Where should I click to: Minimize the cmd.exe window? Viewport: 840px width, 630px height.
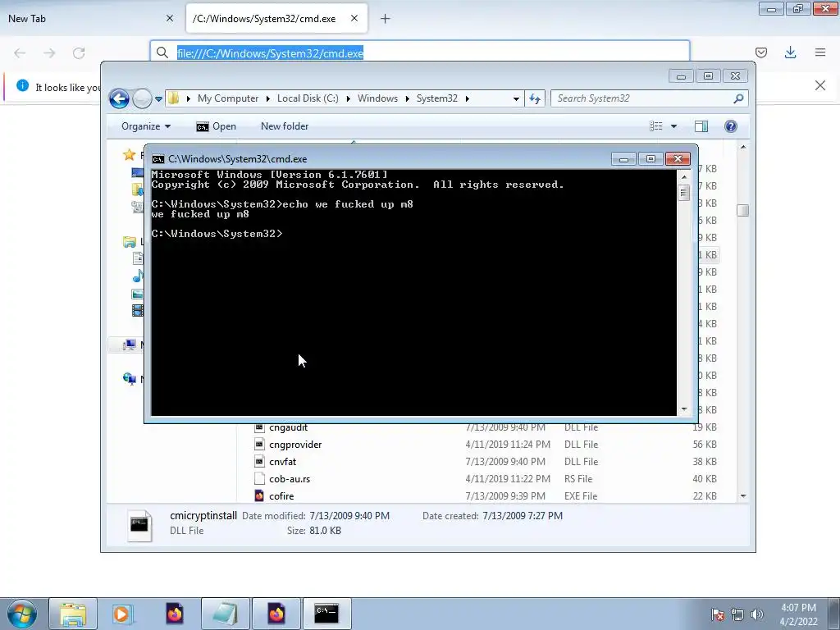pyautogui.click(x=623, y=159)
